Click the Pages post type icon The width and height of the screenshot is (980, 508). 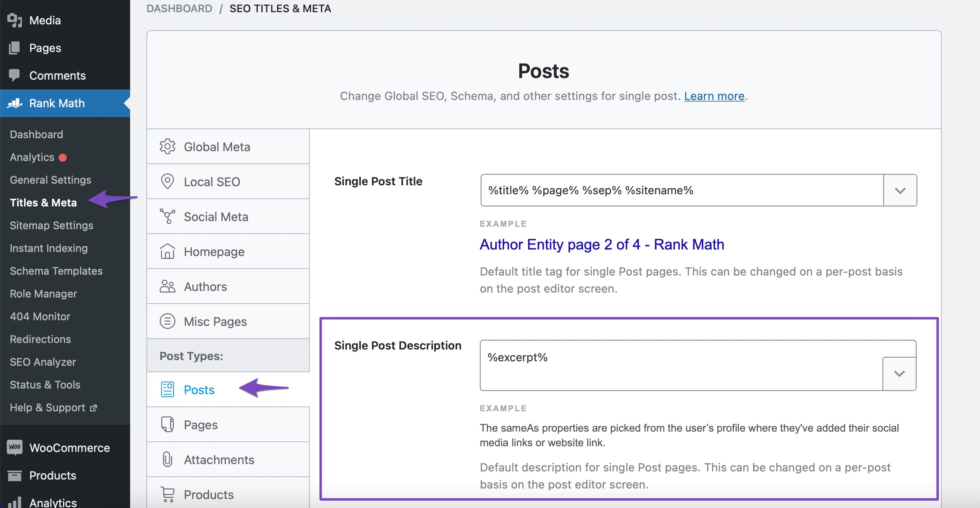tap(168, 424)
